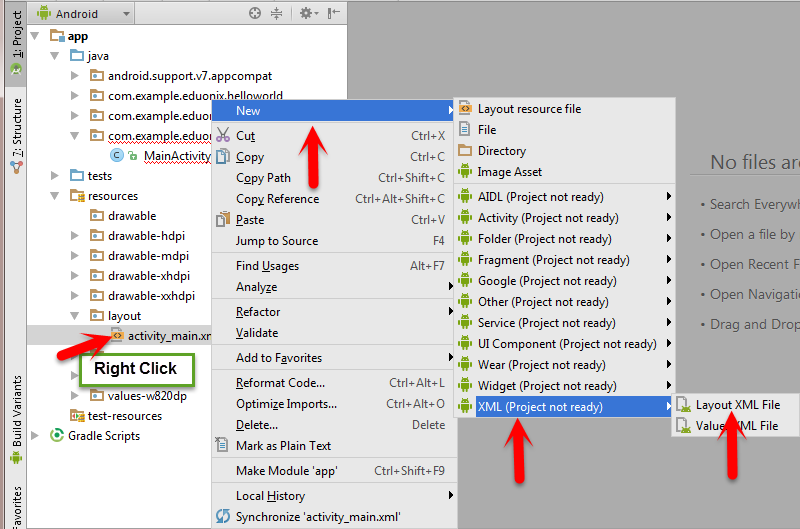The width and height of the screenshot is (800, 529).
Task: Open the 1: Project side tab
Action: pos(16,42)
